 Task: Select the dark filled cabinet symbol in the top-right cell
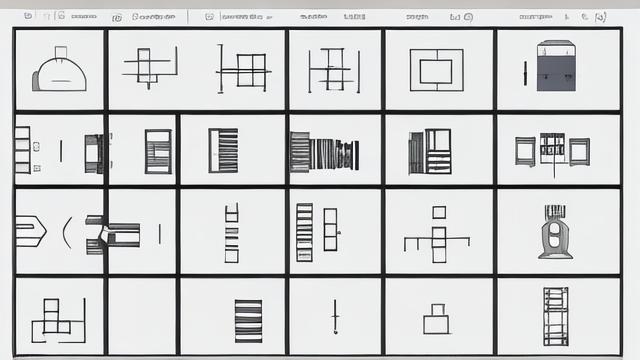tap(556, 65)
